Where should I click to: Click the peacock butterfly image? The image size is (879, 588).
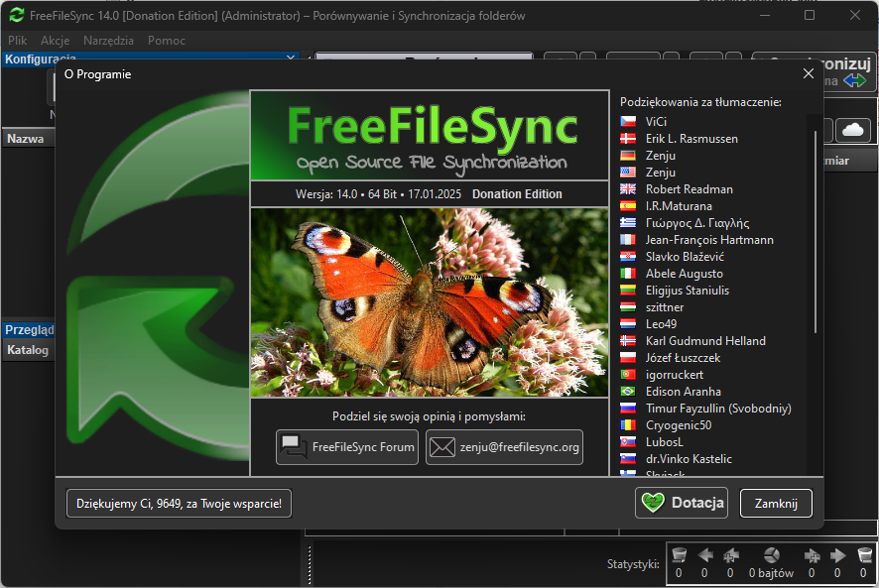[x=430, y=302]
